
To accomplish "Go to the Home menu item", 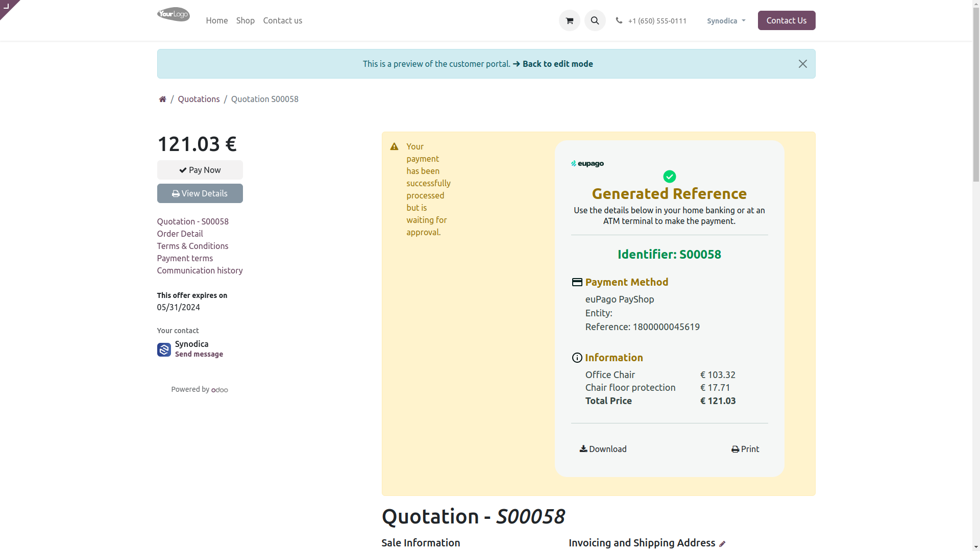I will click(x=216, y=20).
